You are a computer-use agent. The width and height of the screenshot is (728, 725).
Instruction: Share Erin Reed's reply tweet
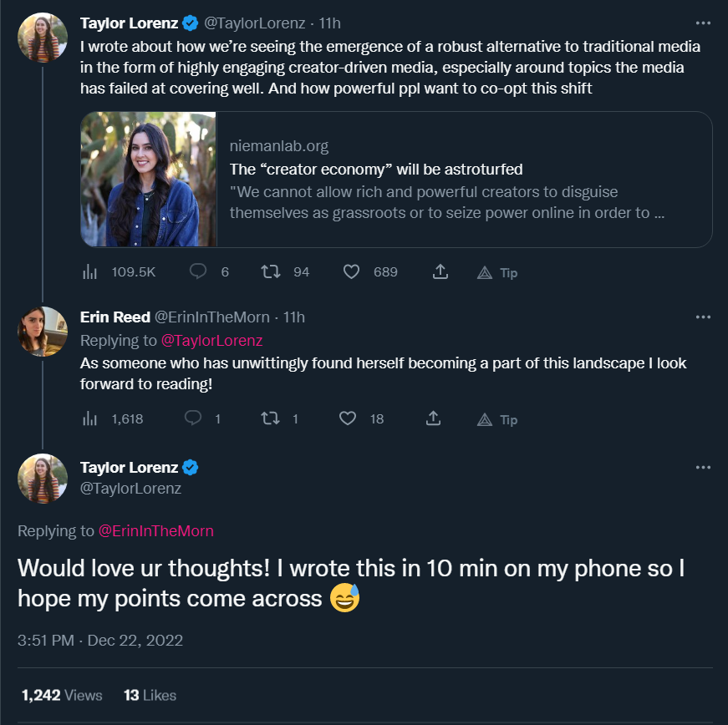[x=434, y=419]
